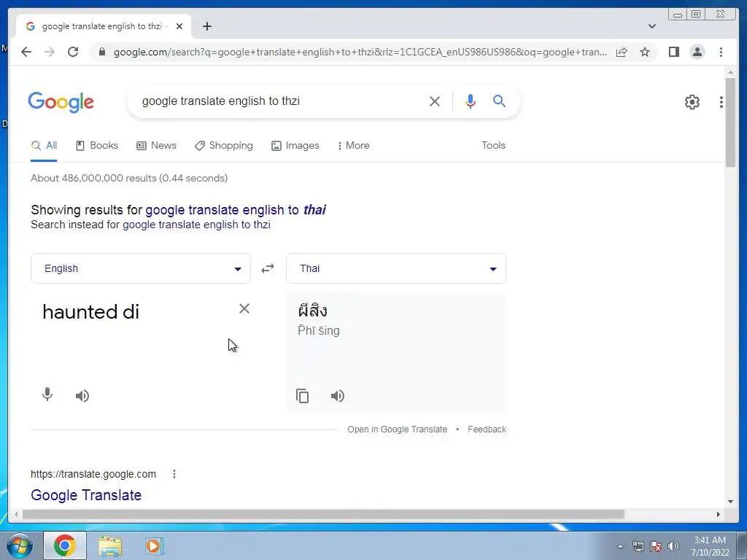Click the horizontal scroll right arrow
This screenshot has height=560, width=747.
click(x=719, y=515)
